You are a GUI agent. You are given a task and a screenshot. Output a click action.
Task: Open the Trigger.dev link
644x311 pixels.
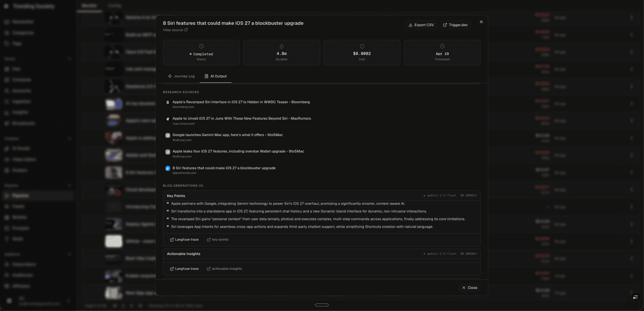pyautogui.click(x=455, y=25)
